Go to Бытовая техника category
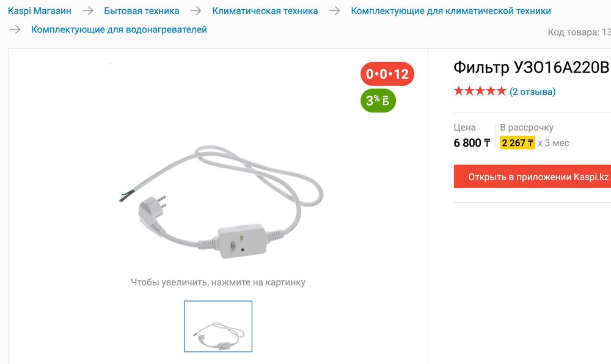This screenshot has width=611, height=364. (142, 11)
